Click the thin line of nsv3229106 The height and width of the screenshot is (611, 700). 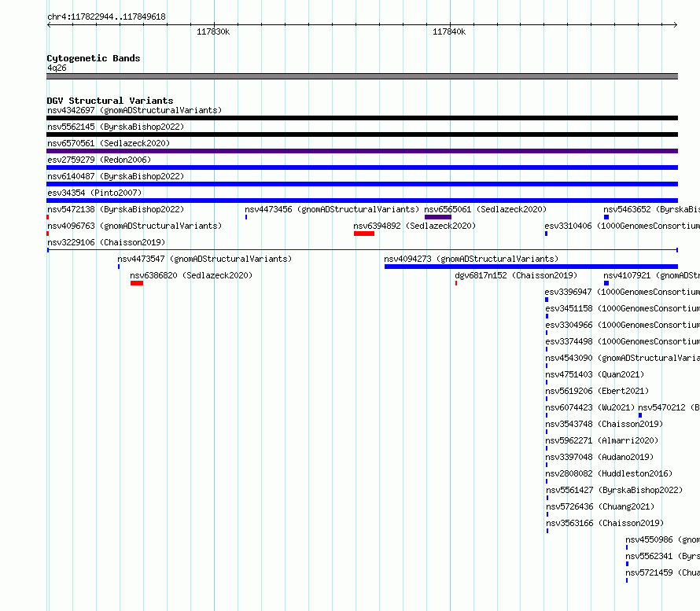(x=362, y=250)
